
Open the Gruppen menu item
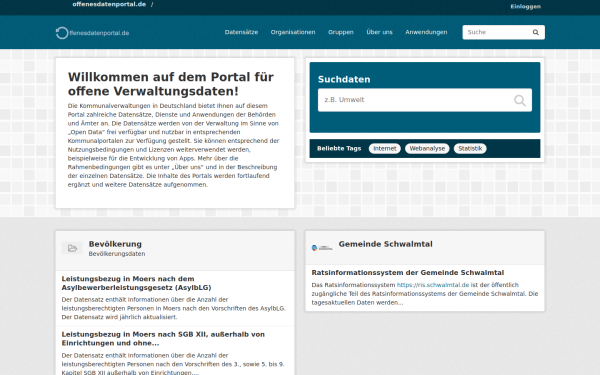pyautogui.click(x=341, y=32)
